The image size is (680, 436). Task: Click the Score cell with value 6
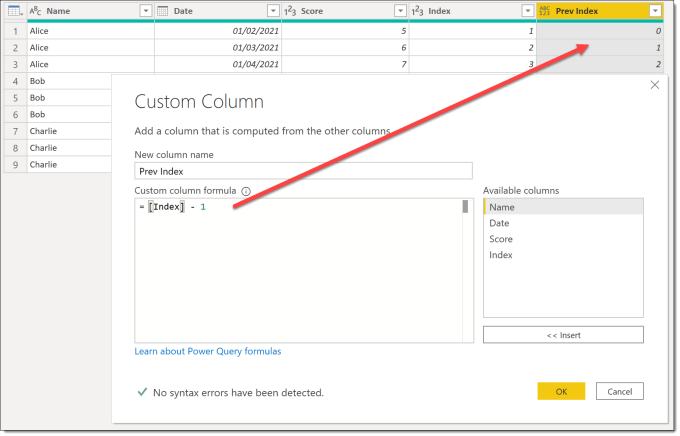(345, 48)
